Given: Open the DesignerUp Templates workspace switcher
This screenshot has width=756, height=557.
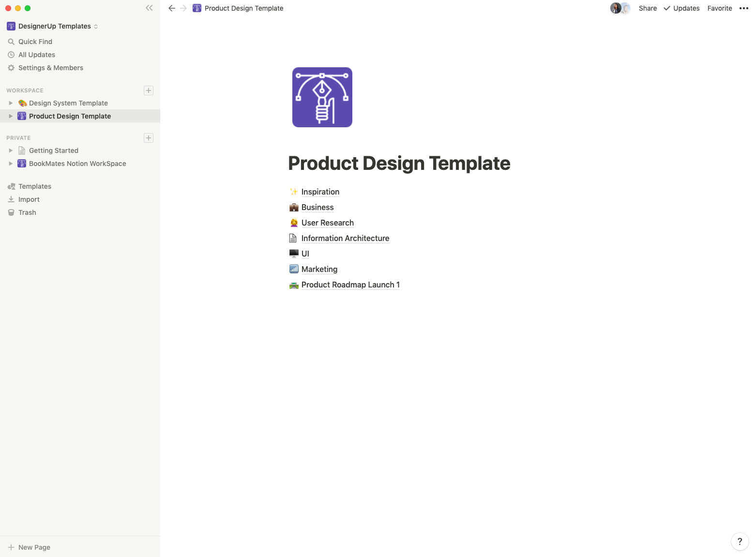Looking at the screenshot, I should (x=52, y=26).
